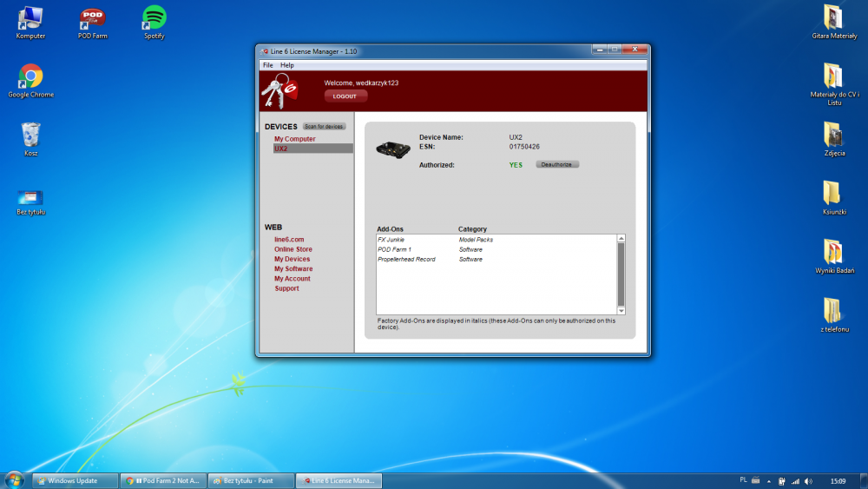Open the Spotify desktop icon
This screenshot has width=868, height=489.
154,19
